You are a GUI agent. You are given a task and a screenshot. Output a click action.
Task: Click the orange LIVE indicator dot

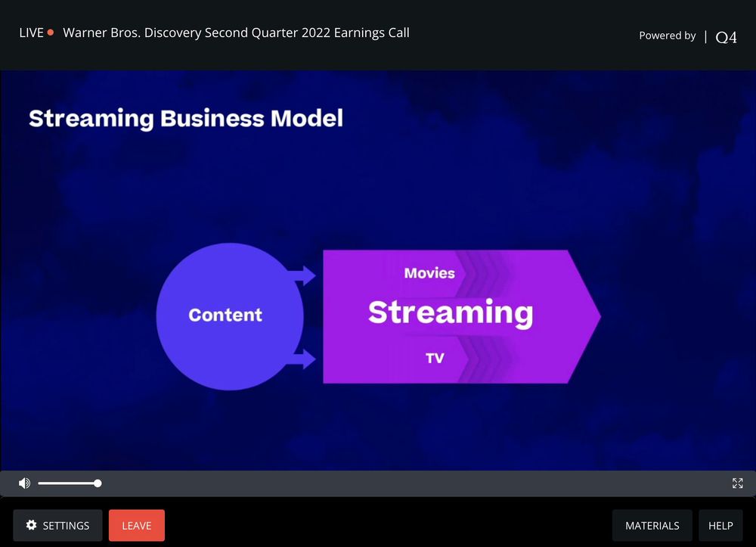tap(51, 33)
